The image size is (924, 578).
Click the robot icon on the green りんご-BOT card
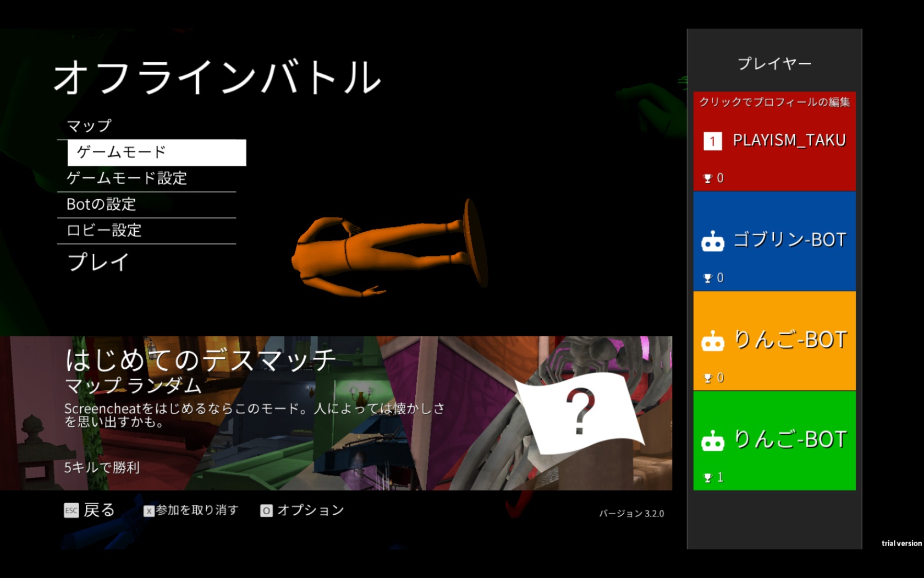713,440
